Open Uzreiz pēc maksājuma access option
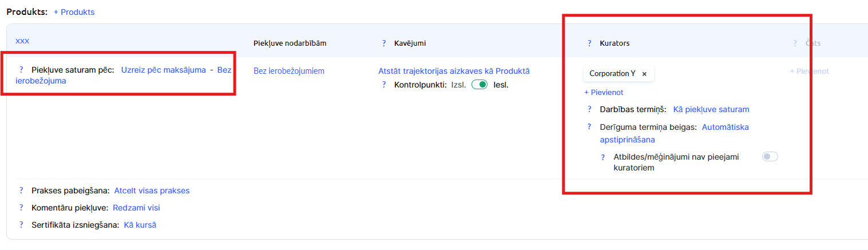 163,70
